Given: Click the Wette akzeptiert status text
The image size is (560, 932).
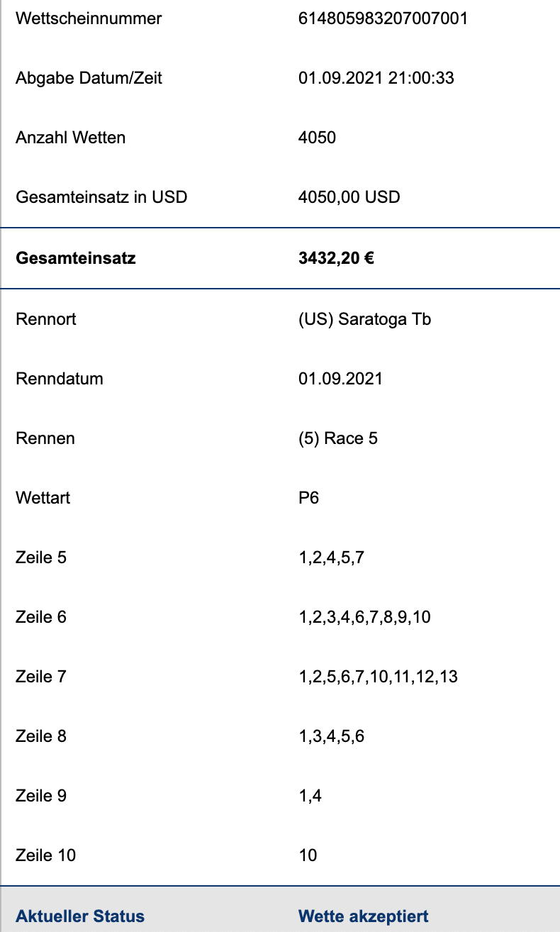Looking at the screenshot, I should 364,916.
